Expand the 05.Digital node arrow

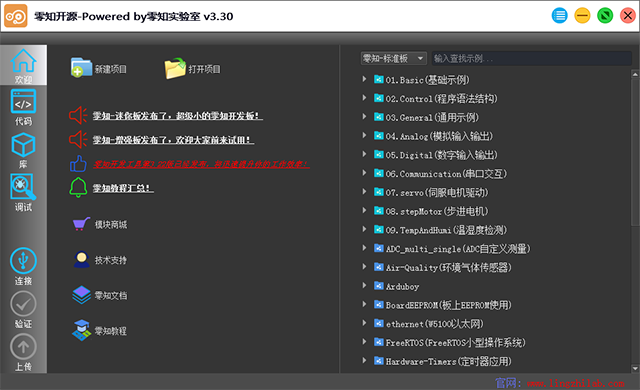tap(364, 154)
